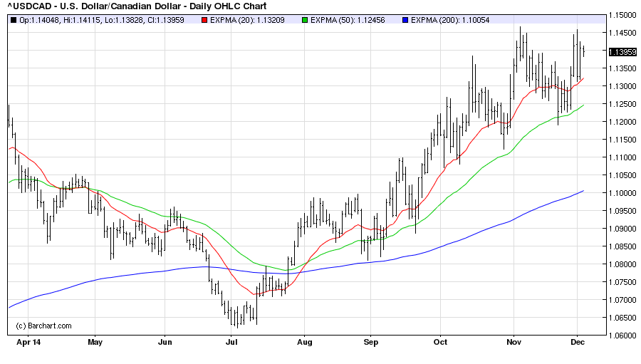
Task: Click the Apr 14 date axis label
Action: click(x=28, y=342)
